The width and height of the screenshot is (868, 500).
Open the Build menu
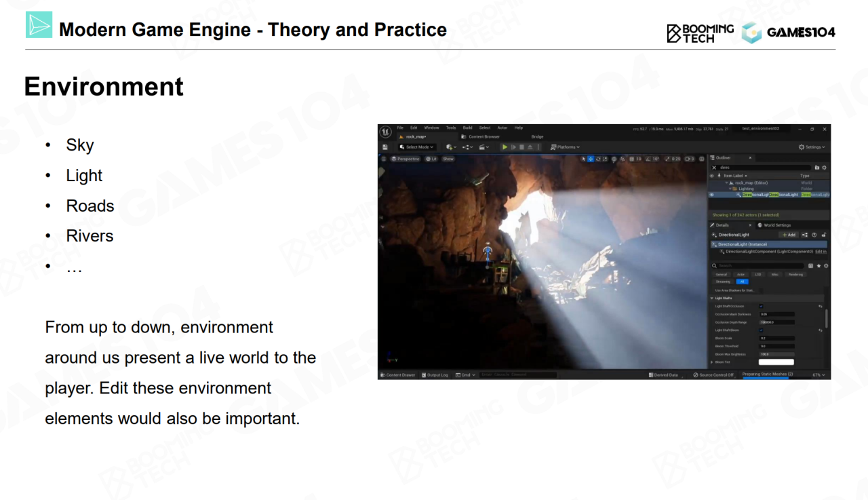(467, 128)
